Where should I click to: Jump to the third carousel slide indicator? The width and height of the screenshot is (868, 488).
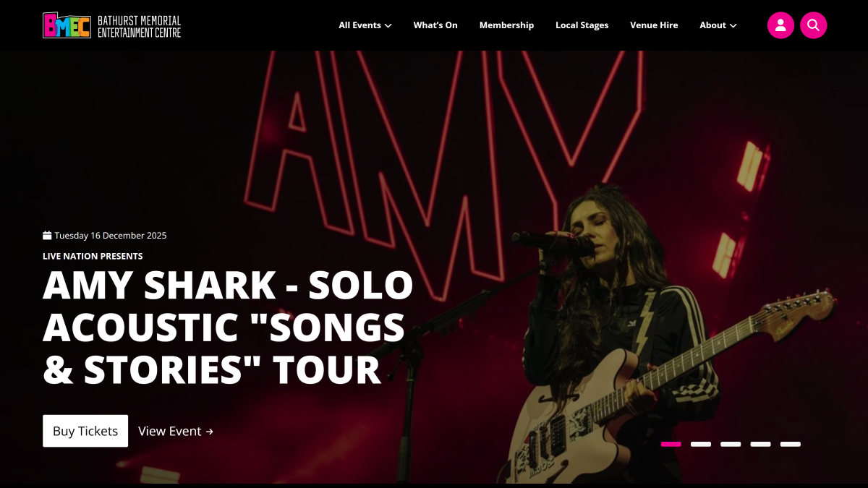(731, 444)
